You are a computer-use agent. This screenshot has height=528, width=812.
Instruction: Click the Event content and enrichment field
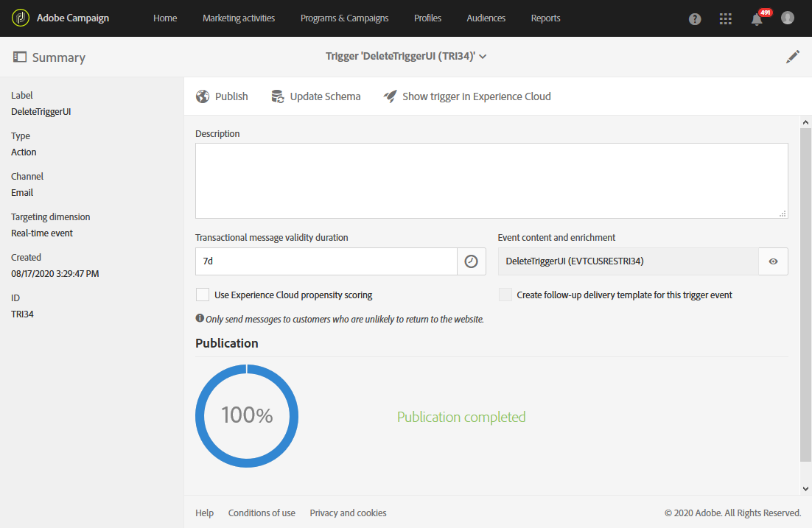point(629,261)
